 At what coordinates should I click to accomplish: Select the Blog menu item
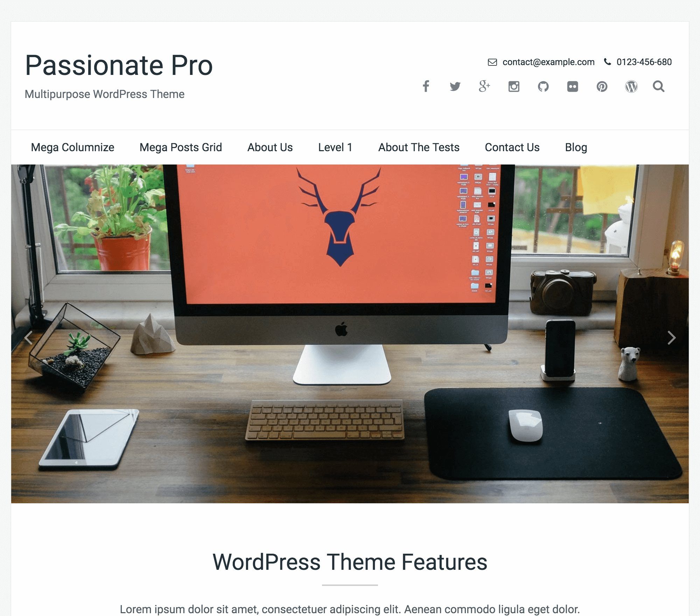(x=576, y=148)
